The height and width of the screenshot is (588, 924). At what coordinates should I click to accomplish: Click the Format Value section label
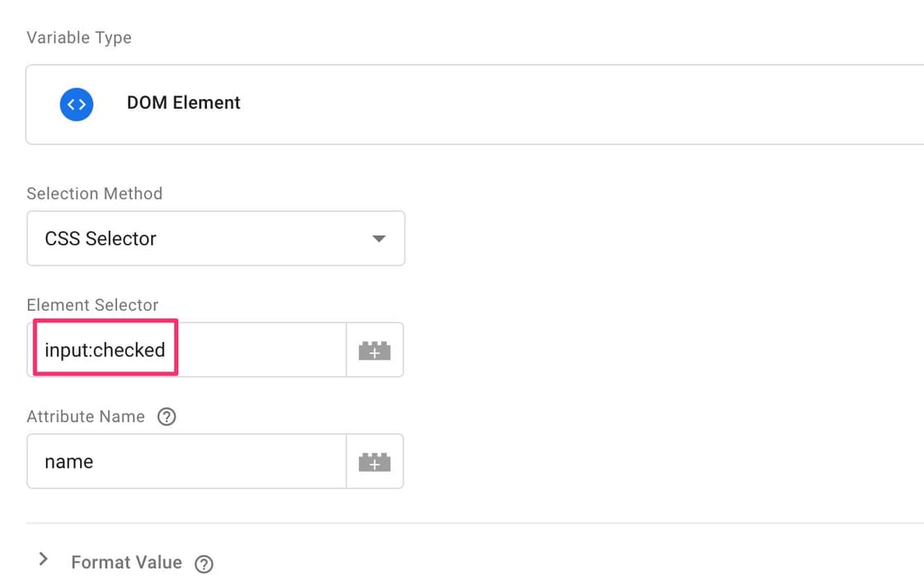pyautogui.click(x=126, y=562)
